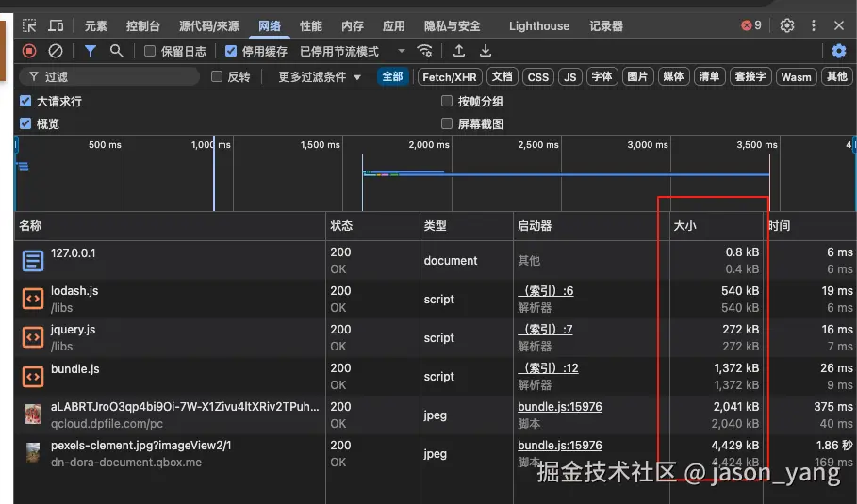Viewport: 857px width, 504px height.
Task: Close the DevTools panel
Action: (839, 25)
